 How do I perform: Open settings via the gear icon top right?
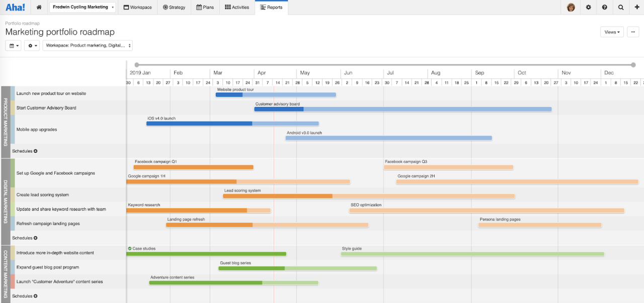pyautogui.click(x=588, y=7)
